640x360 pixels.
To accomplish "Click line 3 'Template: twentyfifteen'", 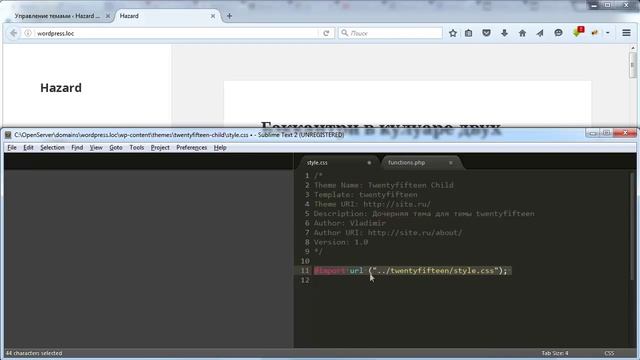I will click(365, 195).
